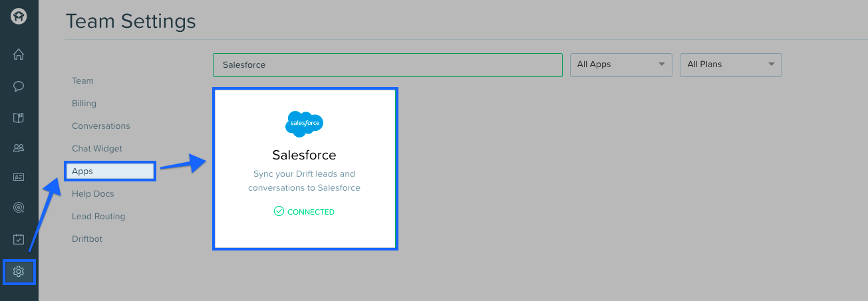
Task: Click the green connected checkmark icon
Action: 279,212
